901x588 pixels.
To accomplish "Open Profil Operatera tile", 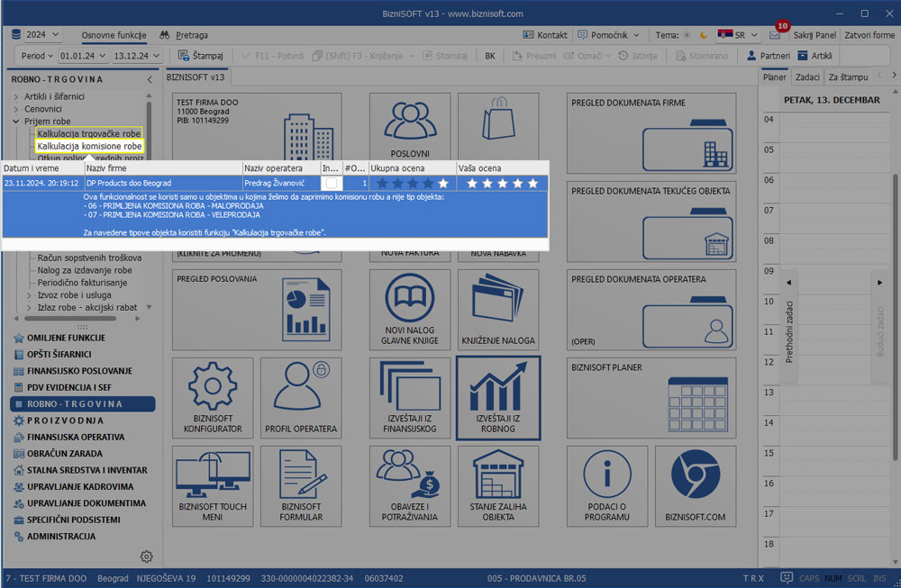I will coord(301,397).
